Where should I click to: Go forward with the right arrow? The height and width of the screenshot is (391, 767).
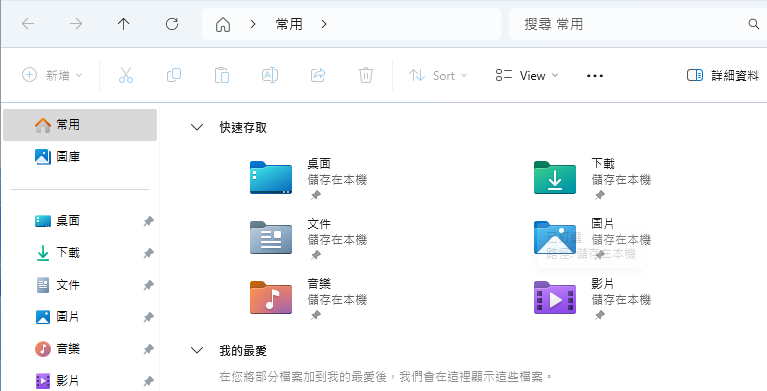(x=76, y=24)
